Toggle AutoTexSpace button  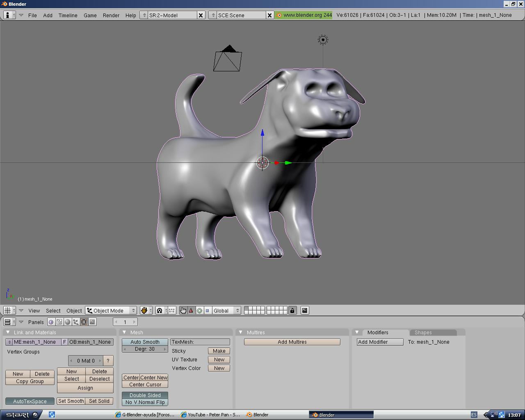click(x=30, y=401)
